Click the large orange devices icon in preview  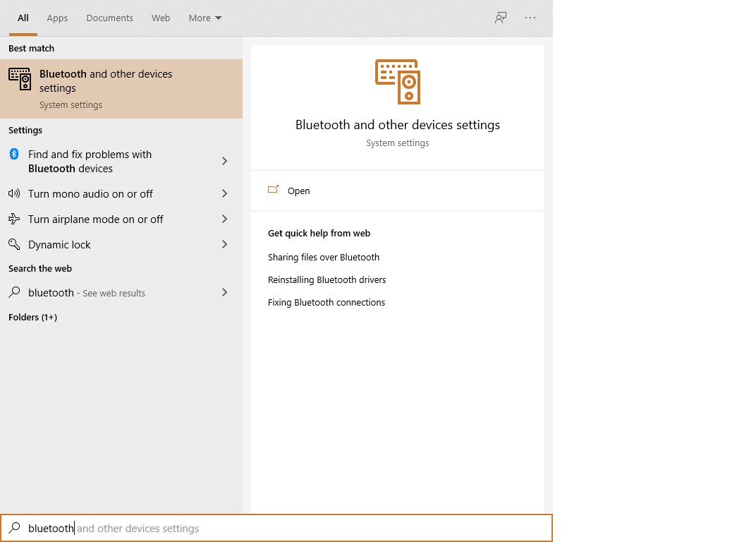(x=398, y=82)
